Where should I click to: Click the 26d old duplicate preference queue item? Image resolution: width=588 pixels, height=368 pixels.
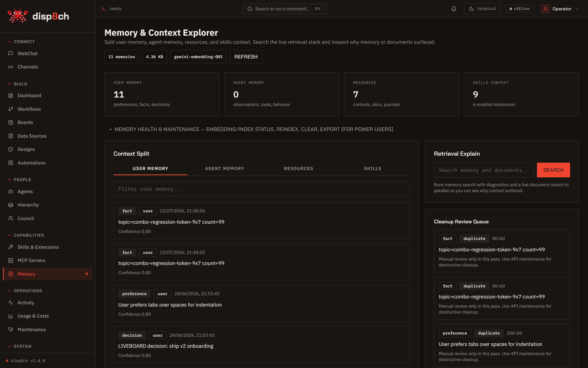[502, 346]
